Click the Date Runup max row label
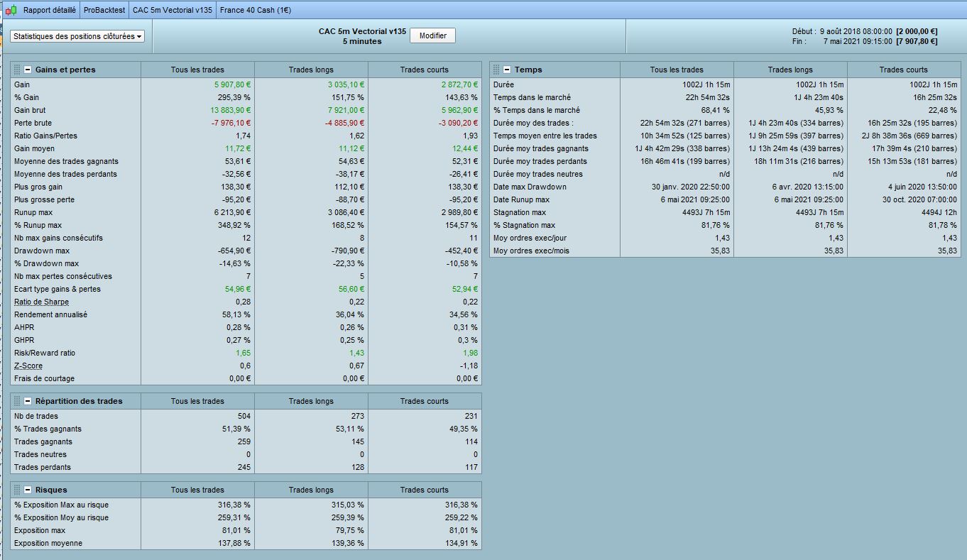967x560 pixels. 521,199
